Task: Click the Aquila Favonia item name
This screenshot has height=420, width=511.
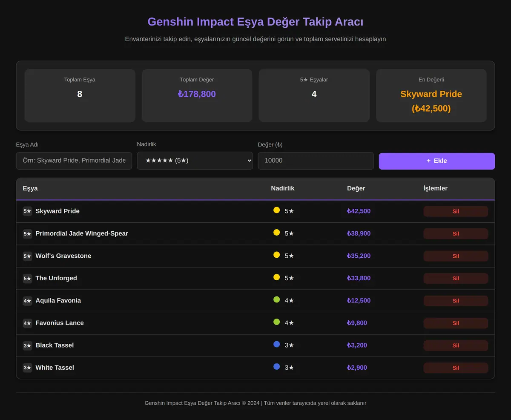Action: point(58,301)
